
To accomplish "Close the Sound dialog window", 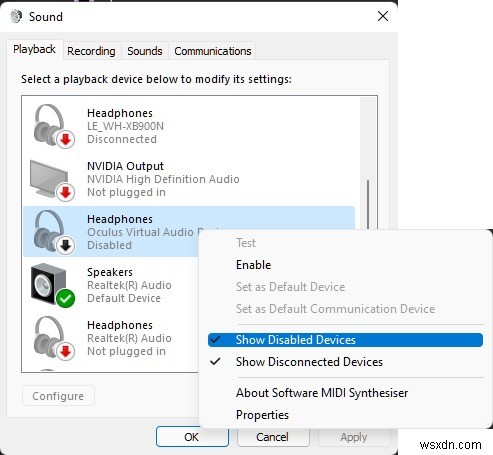I will coord(383,16).
